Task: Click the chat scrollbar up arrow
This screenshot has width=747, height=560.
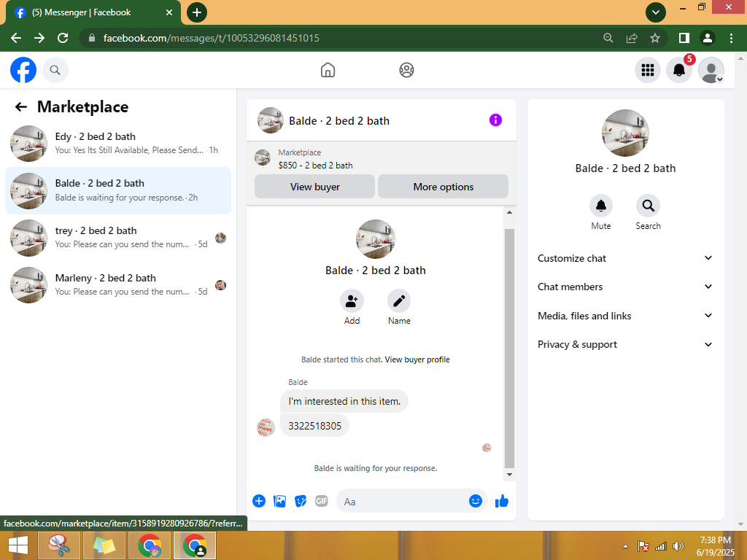Action: click(509, 212)
